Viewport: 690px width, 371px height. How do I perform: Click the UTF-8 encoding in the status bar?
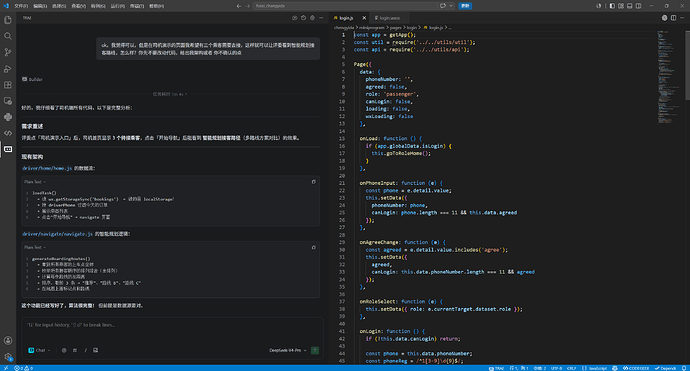click(556, 368)
